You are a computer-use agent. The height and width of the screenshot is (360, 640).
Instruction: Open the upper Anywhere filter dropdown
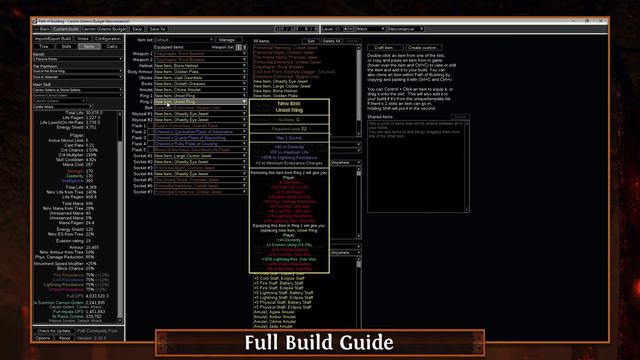(346, 162)
